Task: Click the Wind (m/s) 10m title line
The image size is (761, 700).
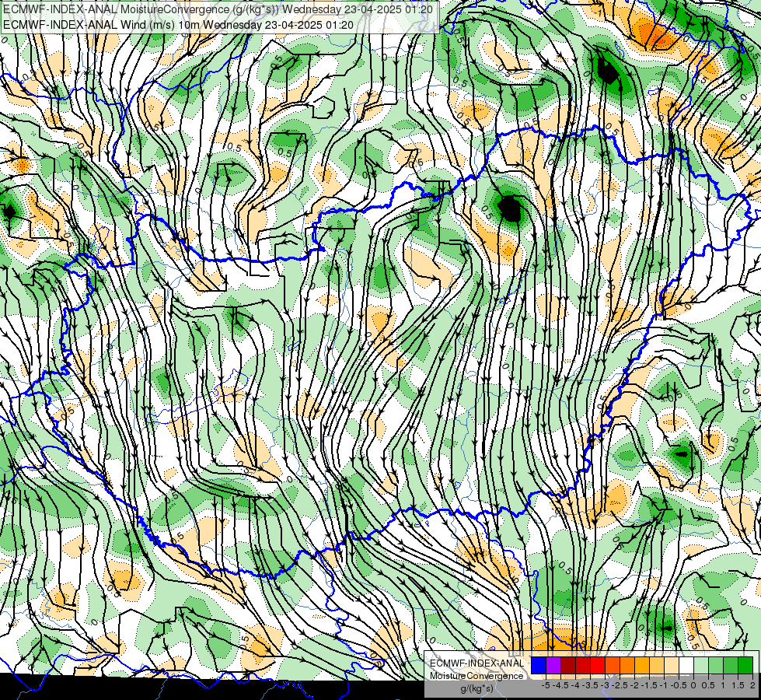Action: click(178, 25)
